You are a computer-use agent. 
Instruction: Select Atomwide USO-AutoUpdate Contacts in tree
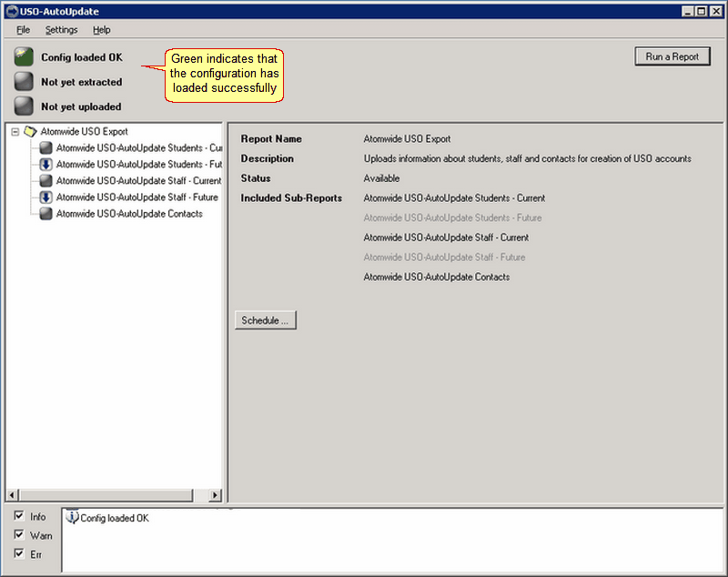pos(129,214)
